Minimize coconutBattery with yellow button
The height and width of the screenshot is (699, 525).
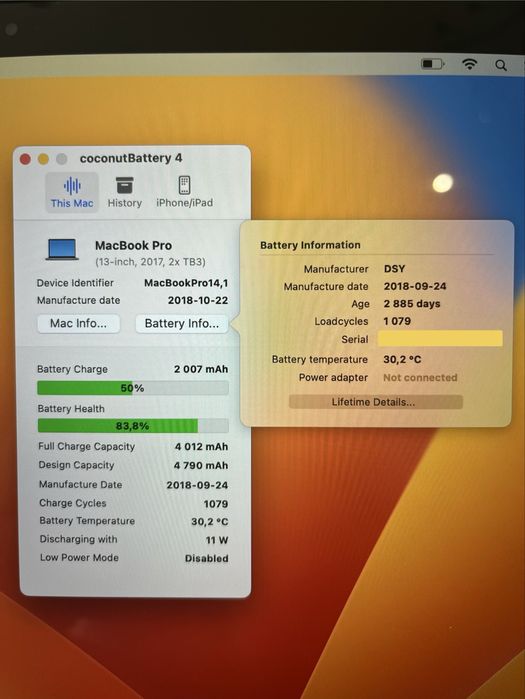(43, 159)
